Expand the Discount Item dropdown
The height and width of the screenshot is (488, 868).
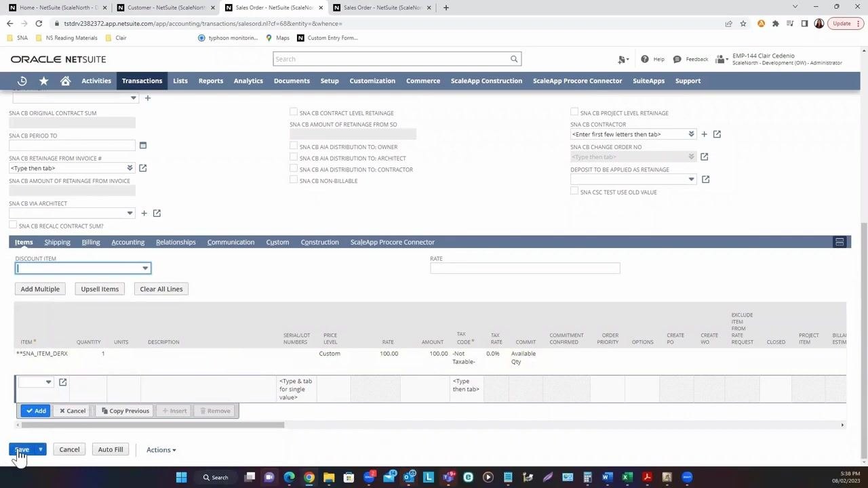pyautogui.click(x=145, y=268)
